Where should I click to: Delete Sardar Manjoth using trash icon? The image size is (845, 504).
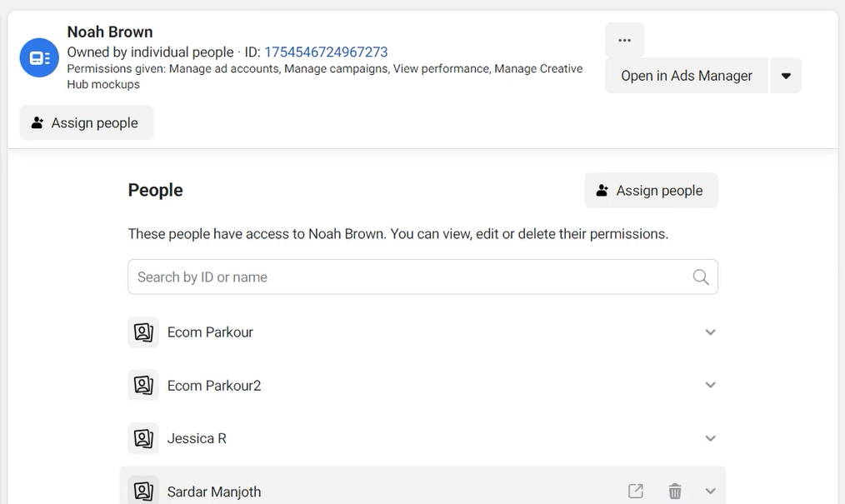tap(675, 491)
